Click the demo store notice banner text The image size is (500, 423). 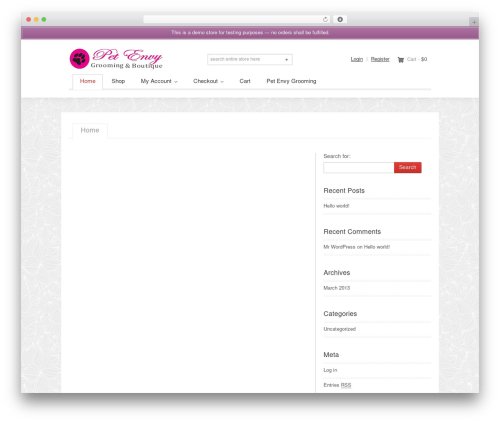[250, 33]
